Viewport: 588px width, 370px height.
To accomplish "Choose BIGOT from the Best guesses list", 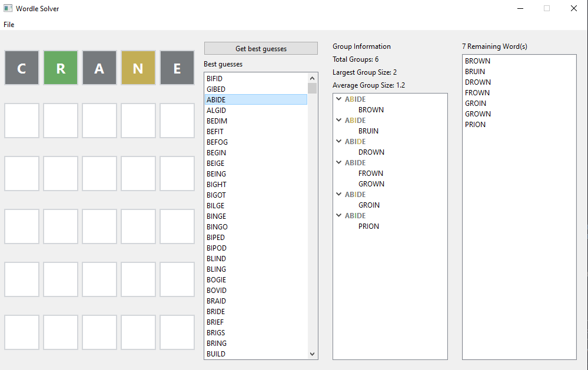I will [256, 195].
